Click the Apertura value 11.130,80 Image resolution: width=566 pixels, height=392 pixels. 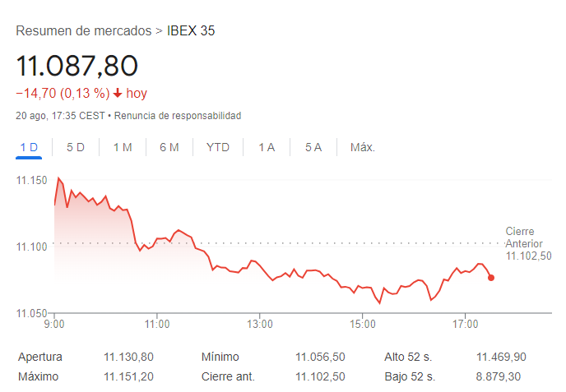point(128,357)
